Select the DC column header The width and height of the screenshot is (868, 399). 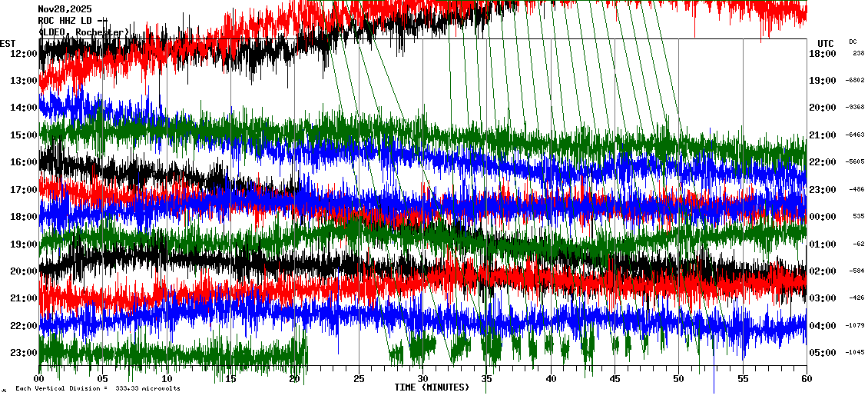click(853, 42)
